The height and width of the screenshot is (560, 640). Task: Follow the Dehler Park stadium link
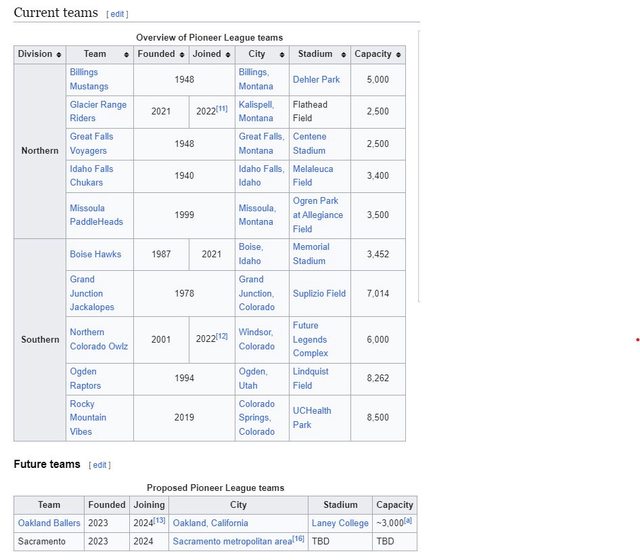tap(316, 79)
